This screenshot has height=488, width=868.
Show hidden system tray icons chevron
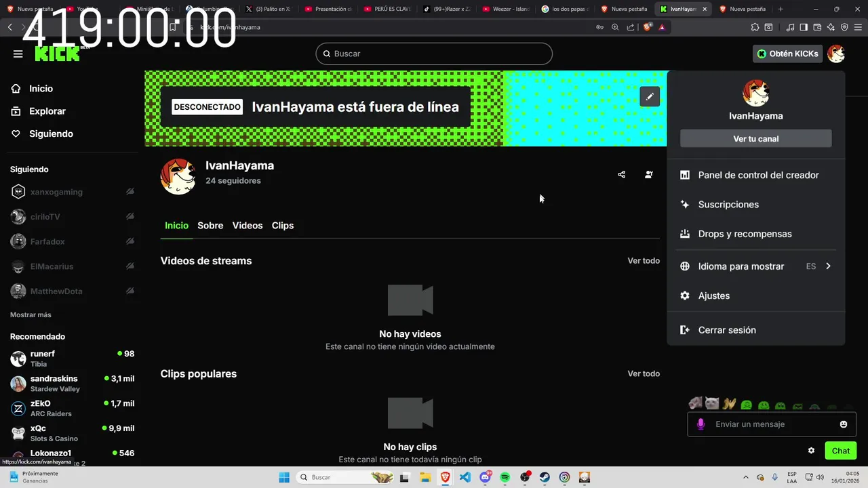tap(746, 477)
